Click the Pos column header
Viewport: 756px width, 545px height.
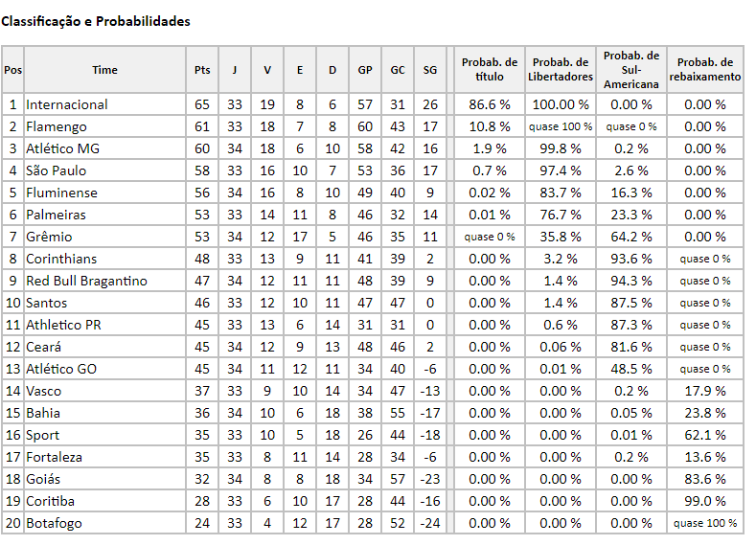tap(12, 70)
